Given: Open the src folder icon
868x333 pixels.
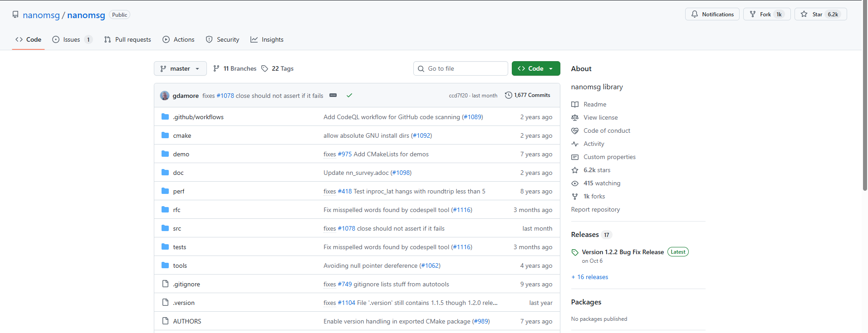Looking at the screenshot, I should pyautogui.click(x=165, y=228).
